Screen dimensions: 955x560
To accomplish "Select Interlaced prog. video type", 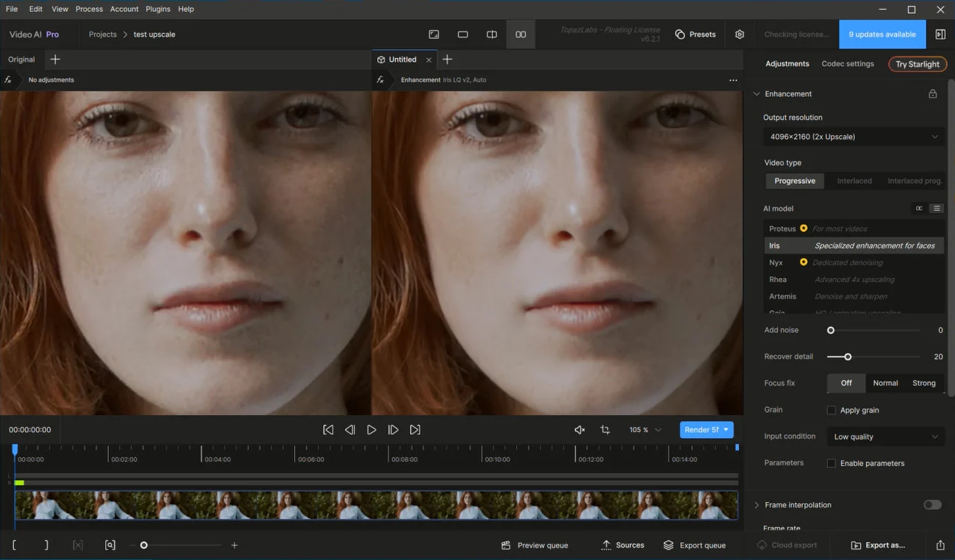I will (915, 181).
